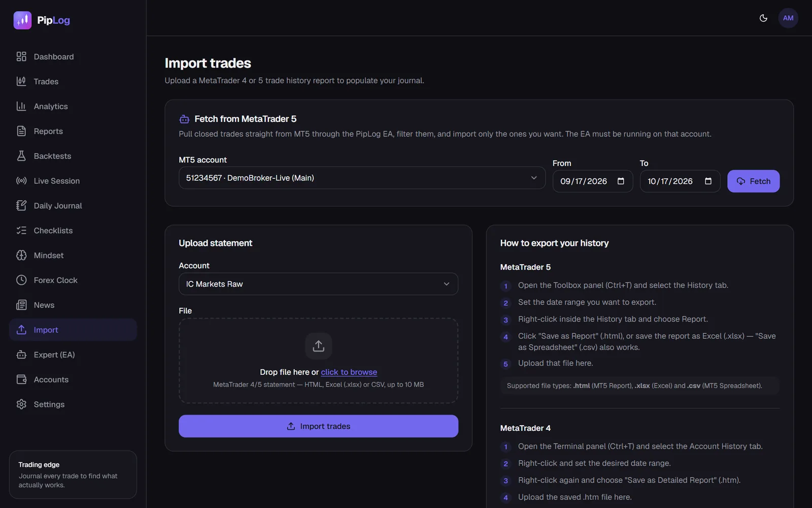Screen dimensions: 812x508
Task: Click the Analytics bar chart icon
Action: (x=21, y=106)
